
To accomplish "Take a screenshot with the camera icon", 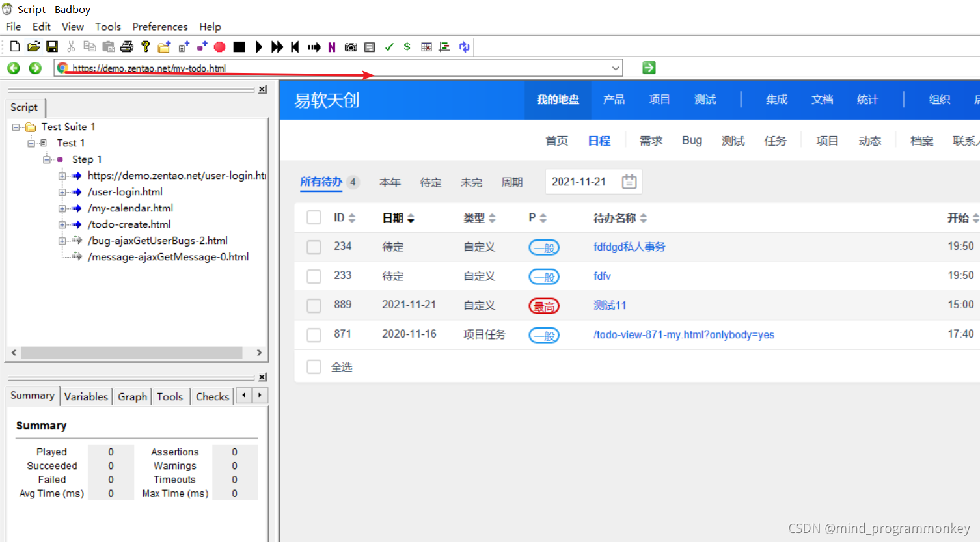I will pyautogui.click(x=351, y=46).
